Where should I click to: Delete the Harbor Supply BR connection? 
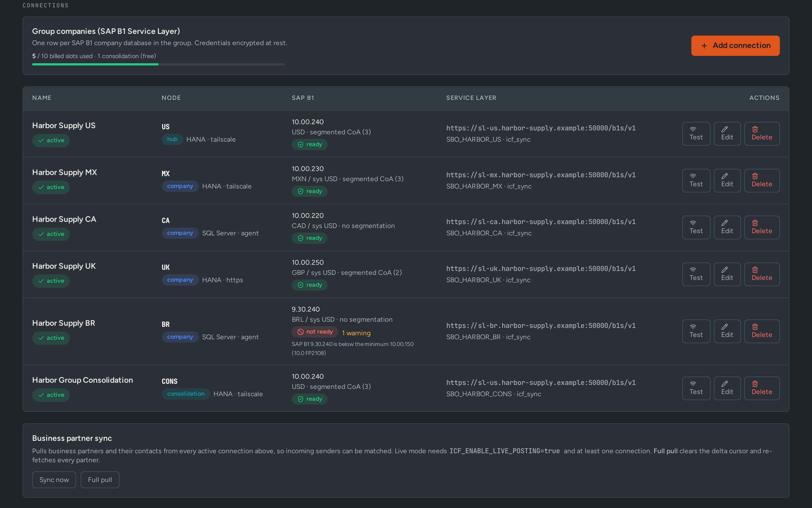pos(762,331)
